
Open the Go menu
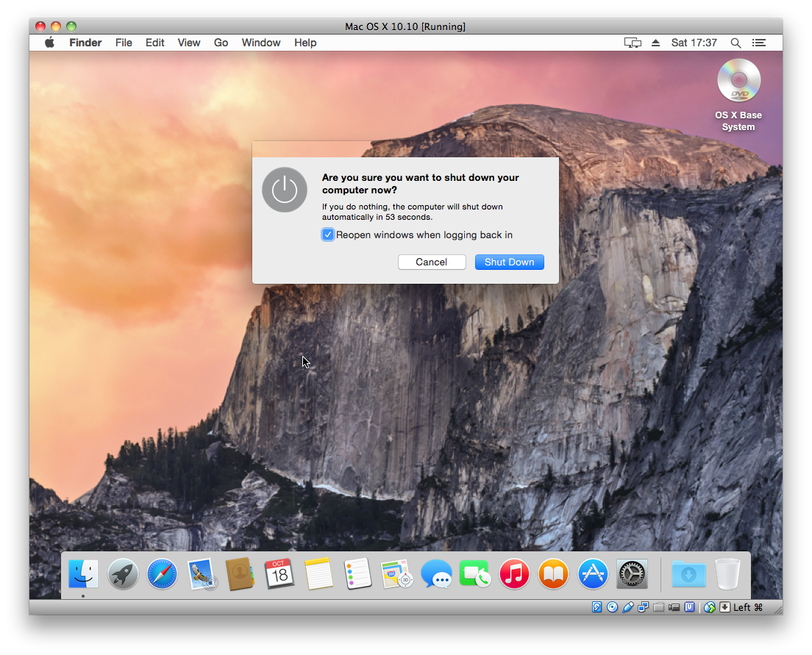click(221, 43)
